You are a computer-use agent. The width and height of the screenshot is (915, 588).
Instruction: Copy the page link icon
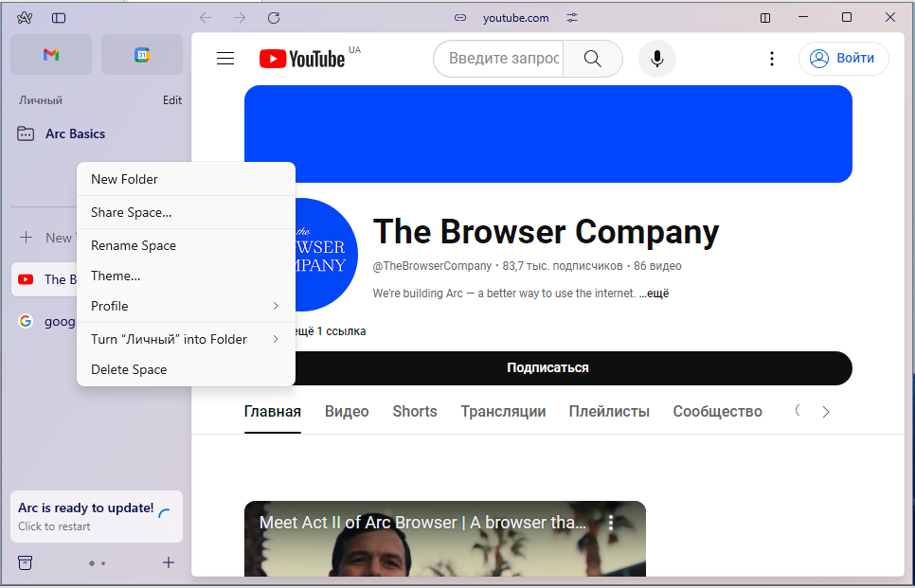[460, 17]
